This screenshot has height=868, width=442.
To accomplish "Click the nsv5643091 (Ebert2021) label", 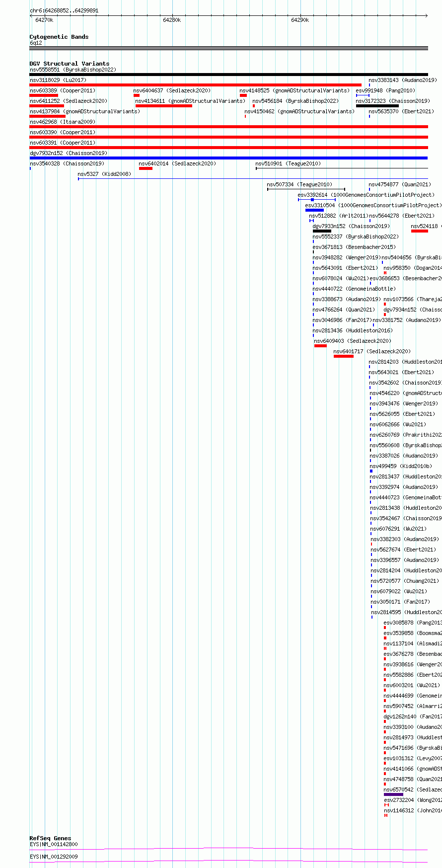I will coord(345,268).
